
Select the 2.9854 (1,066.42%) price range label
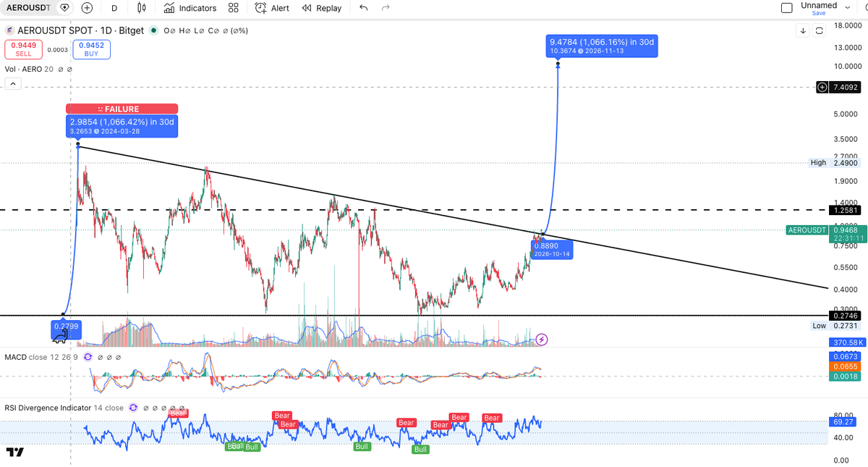coord(122,126)
